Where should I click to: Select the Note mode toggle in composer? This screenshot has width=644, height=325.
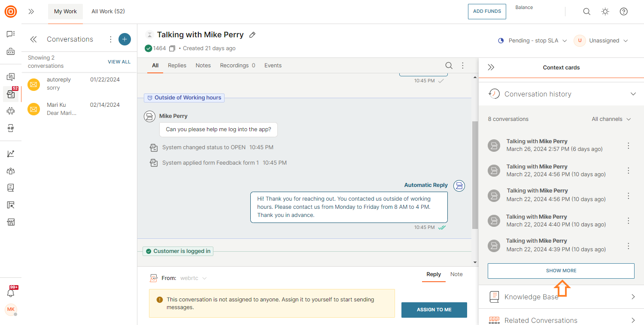click(456, 274)
